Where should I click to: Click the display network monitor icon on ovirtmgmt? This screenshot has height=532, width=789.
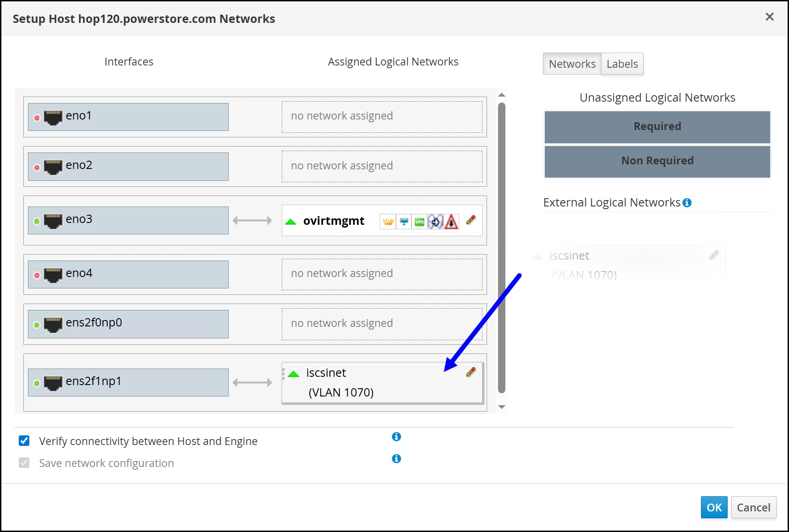404,222
